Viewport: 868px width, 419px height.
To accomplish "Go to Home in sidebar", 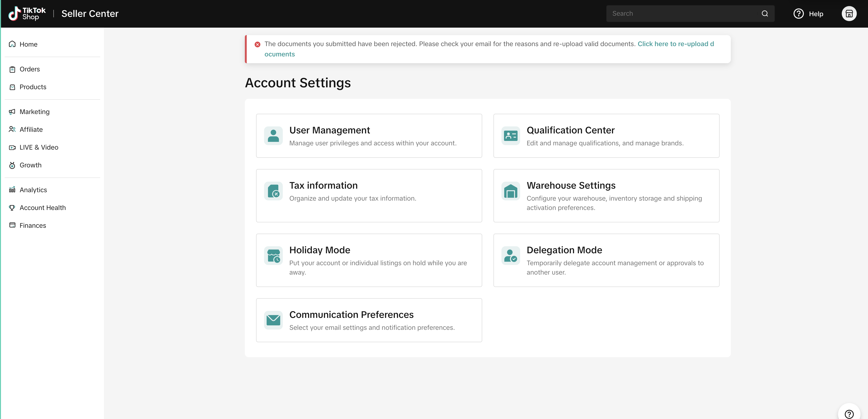I will (28, 44).
